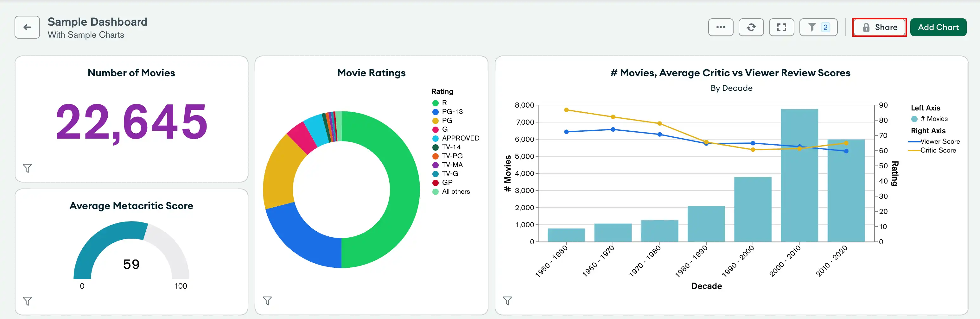Click the All others legend item
This screenshot has height=319, width=980.
pos(455,192)
